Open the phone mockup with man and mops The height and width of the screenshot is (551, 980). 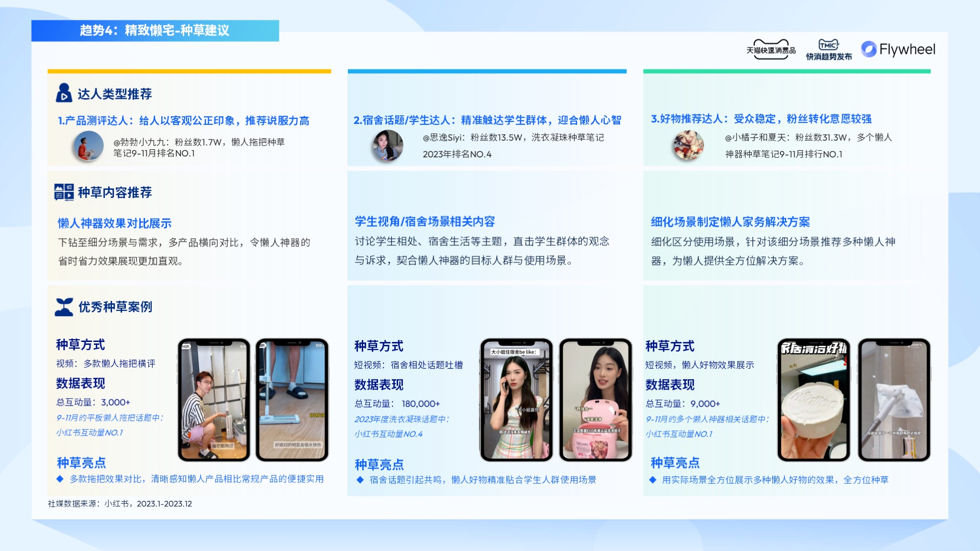[214, 400]
